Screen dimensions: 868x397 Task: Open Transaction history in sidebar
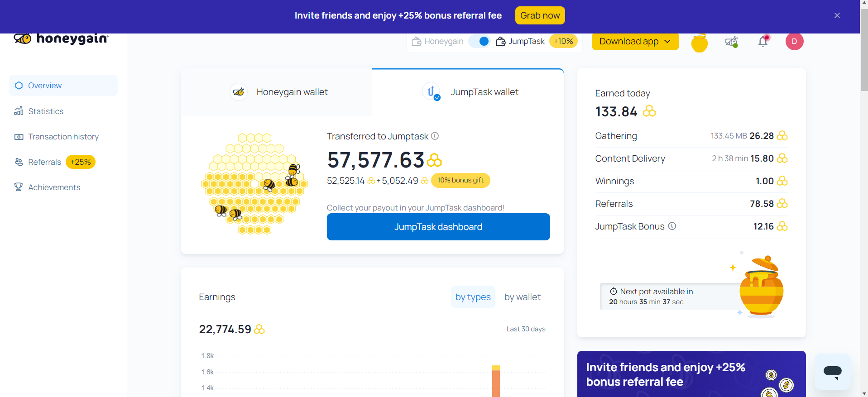click(x=63, y=137)
